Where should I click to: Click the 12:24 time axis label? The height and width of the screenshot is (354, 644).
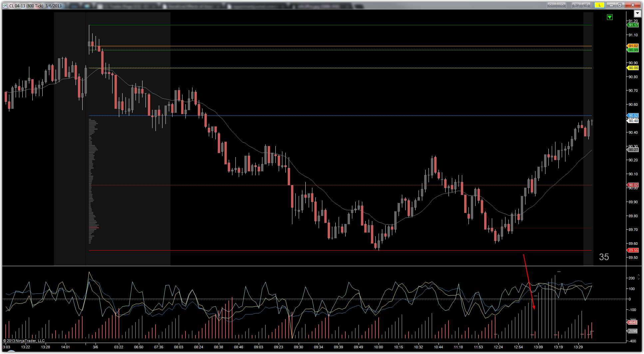[498, 347]
